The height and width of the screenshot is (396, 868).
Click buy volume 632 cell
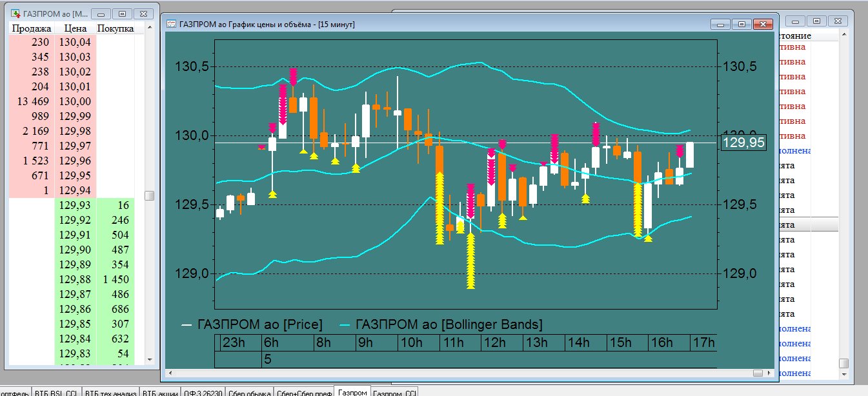116,339
